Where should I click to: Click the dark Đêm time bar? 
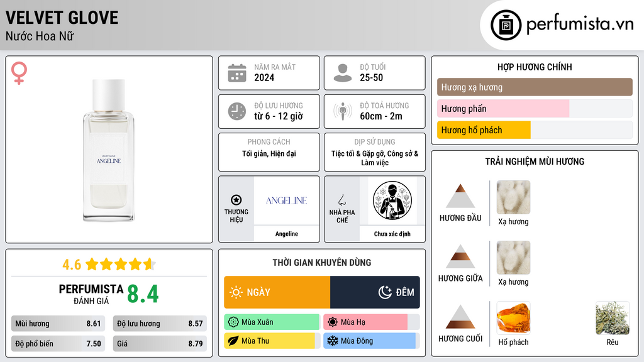[375, 292]
